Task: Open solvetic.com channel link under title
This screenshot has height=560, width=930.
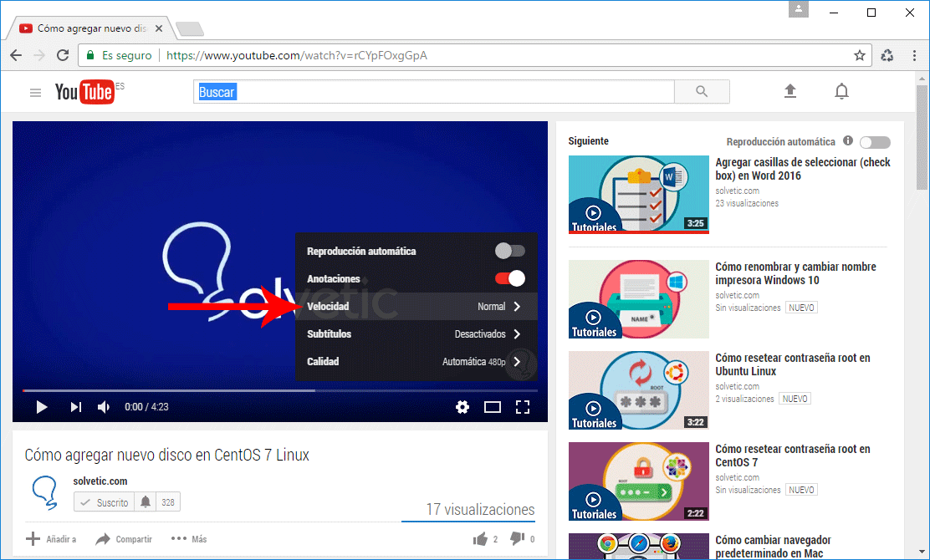Action: coord(100,481)
